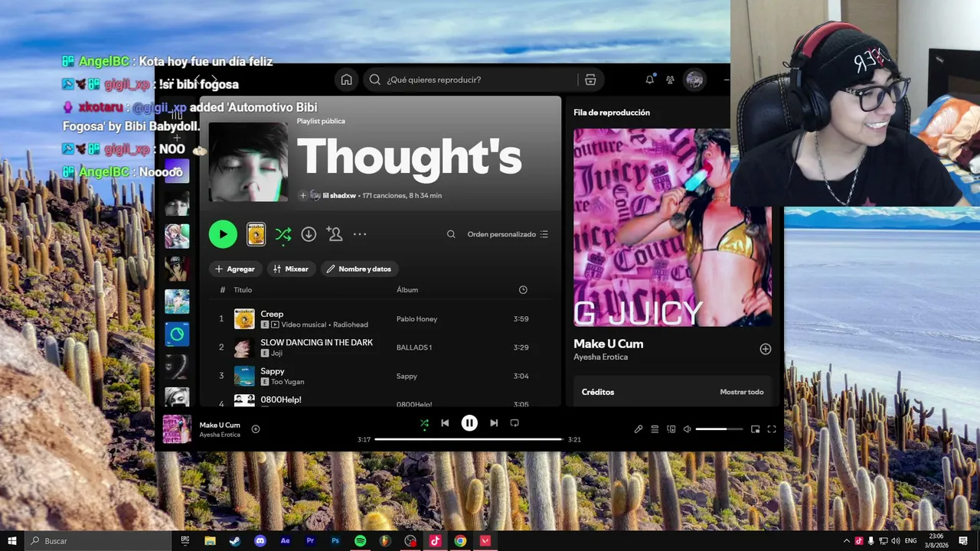Click Creep track cover thumbnail
This screenshot has height=551, width=980.
coord(244,319)
